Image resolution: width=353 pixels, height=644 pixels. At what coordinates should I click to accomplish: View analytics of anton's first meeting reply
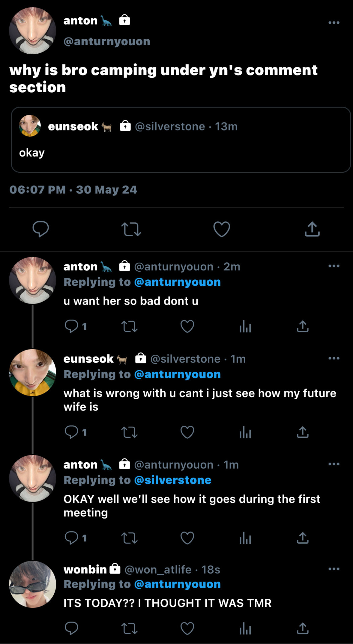point(245,538)
